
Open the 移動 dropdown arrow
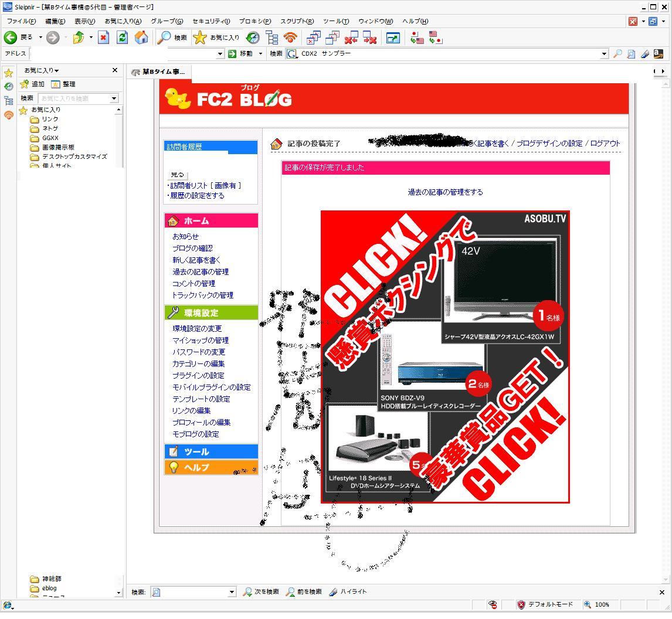coord(260,53)
